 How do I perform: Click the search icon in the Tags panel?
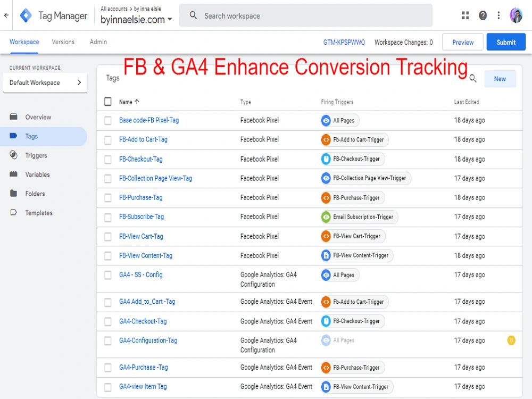pyautogui.click(x=472, y=79)
